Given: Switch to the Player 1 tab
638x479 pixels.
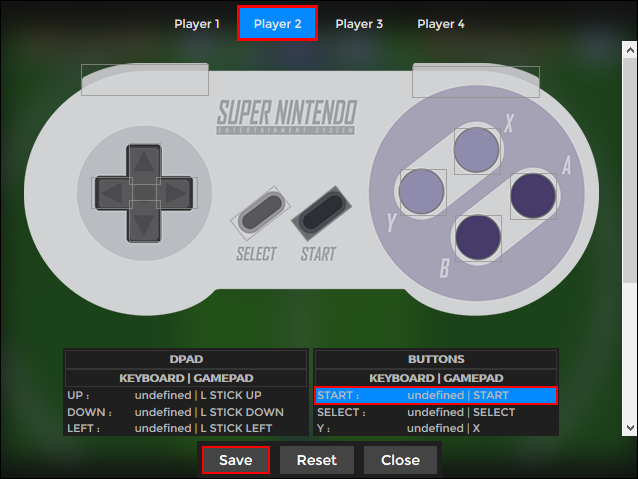Looking at the screenshot, I should tap(197, 24).
